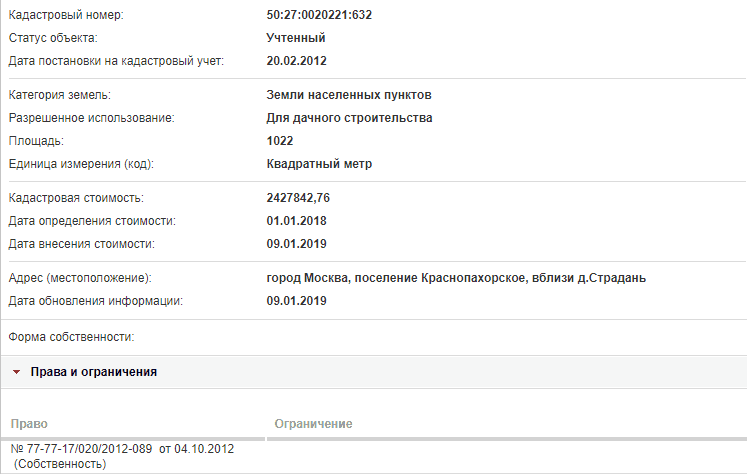Click the Кадастровая стоимость label
Image resolution: width=747 pixels, height=474 pixels.
(x=76, y=198)
